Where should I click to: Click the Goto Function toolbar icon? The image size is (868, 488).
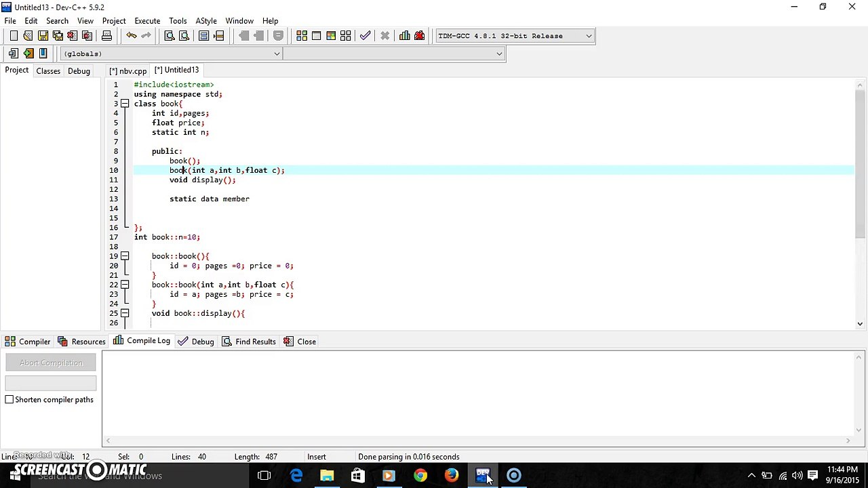pyautogui.click(x=203, y=35)
